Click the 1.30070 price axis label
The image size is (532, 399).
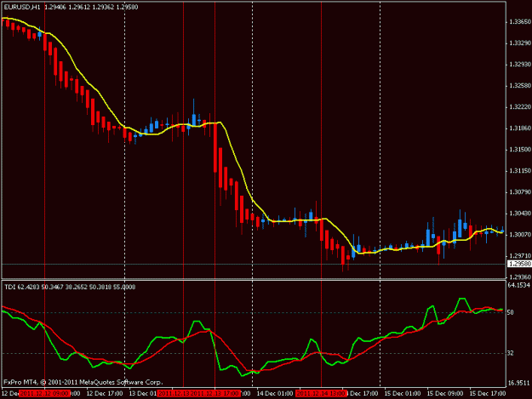click(520, 235)
